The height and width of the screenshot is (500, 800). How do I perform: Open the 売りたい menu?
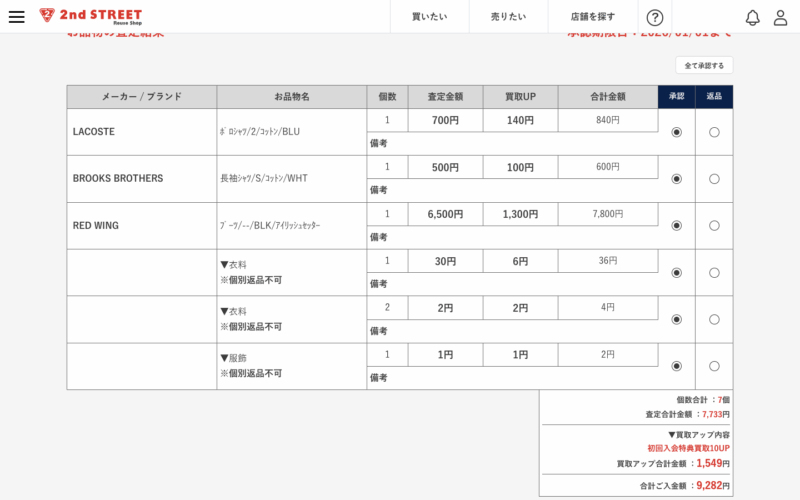tap(508, 17)
